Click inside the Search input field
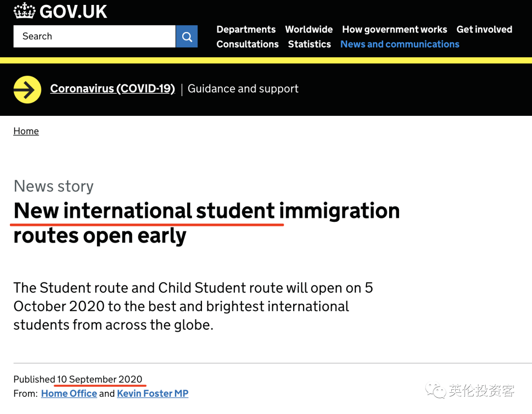 pyautogui.click(x=94, y=36)
